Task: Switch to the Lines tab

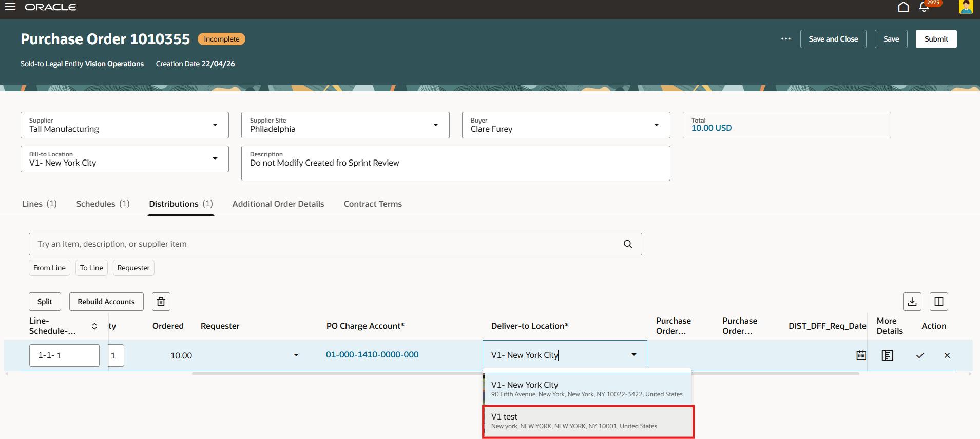Action: pos(40,204)
